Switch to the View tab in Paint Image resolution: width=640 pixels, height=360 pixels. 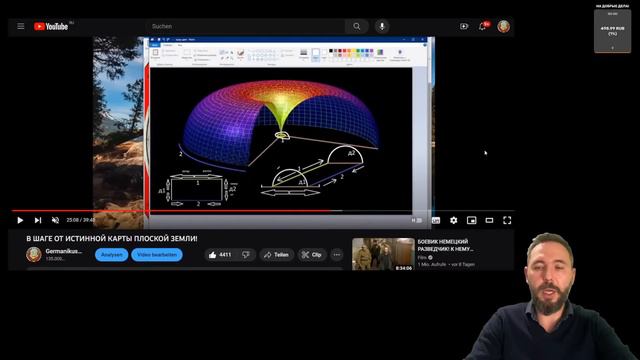(x=180, y=45)
